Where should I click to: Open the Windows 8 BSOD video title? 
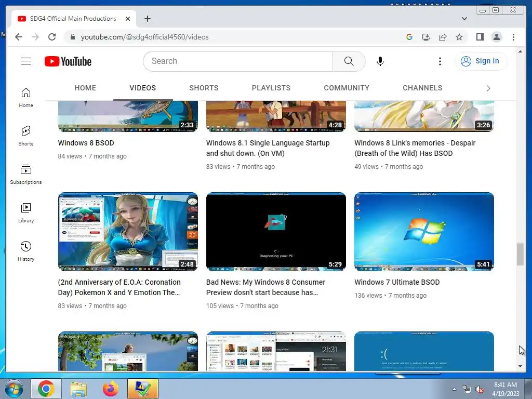point(86,143)
